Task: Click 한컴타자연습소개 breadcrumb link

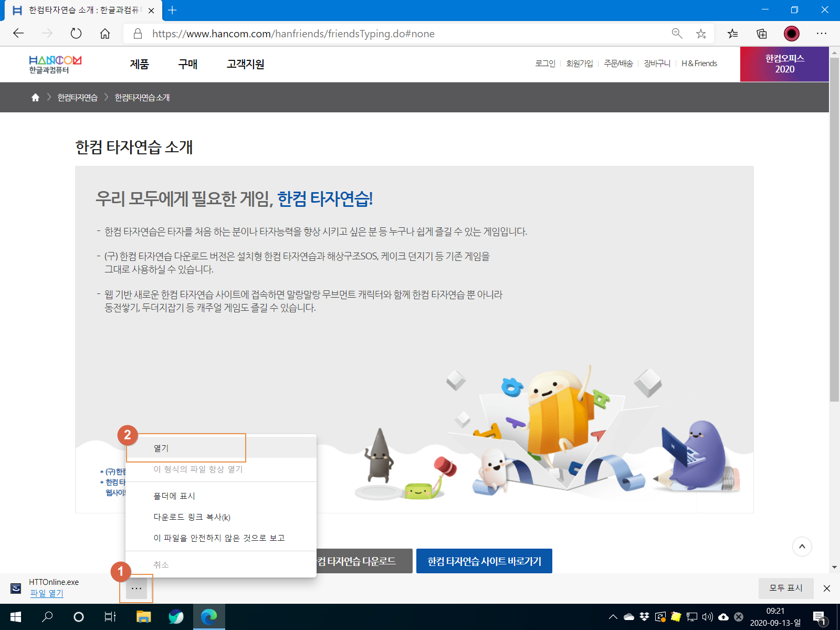Action: (142, 98)
